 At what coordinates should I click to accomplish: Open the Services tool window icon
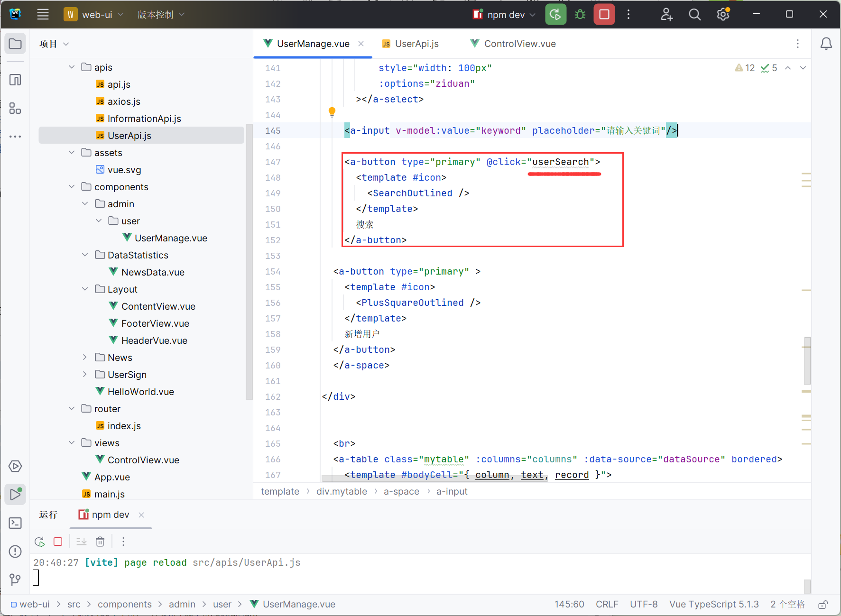click(x=15, y=466)
